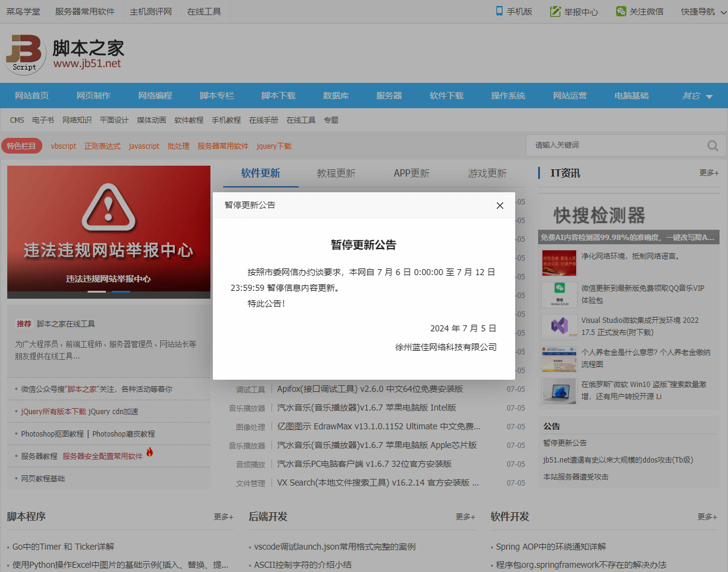Open 操作系统 in the navigation bar

coord(509,96)
